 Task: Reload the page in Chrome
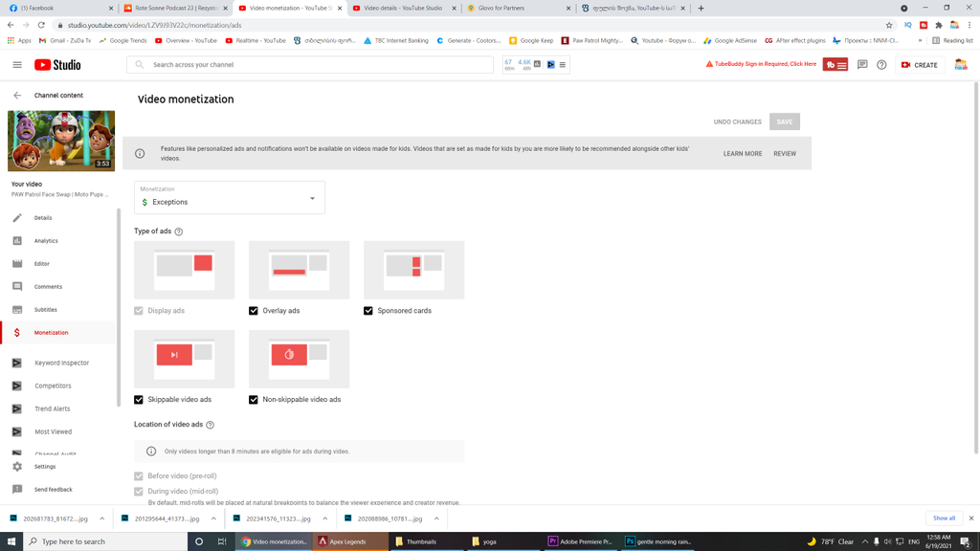pyautogui.click(x=41, y=25)
